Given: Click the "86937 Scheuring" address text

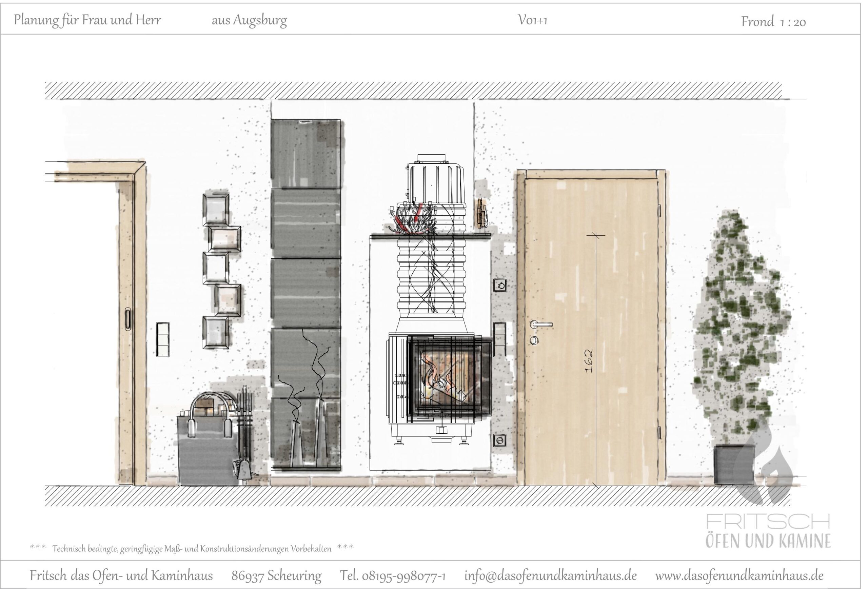Looking at the screenshot, I should [276, 575].
